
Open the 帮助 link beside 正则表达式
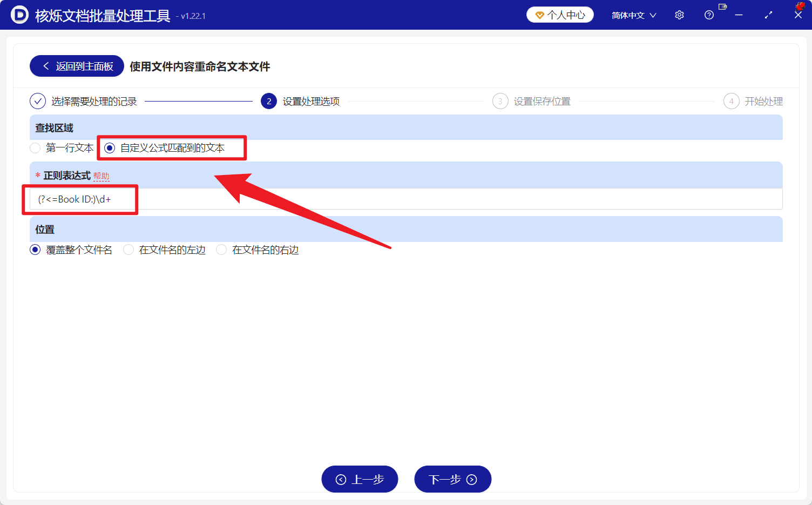[x=101, y=176]
